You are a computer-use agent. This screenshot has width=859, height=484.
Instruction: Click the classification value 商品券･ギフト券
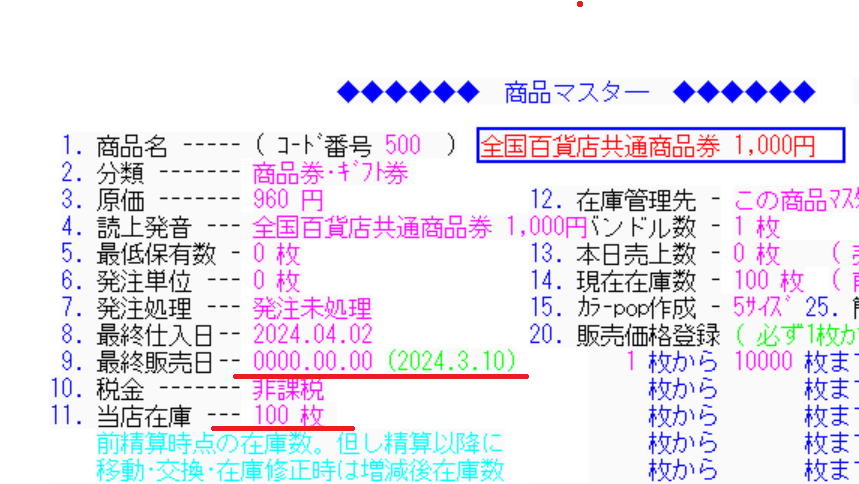pyautogui.click(x=330, y=173)
